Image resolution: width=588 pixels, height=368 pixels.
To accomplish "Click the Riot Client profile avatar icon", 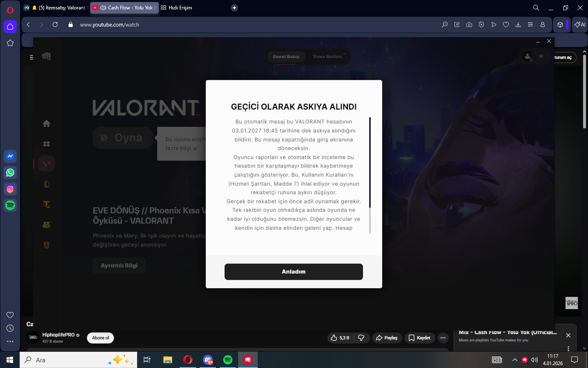I will (528, 56).
